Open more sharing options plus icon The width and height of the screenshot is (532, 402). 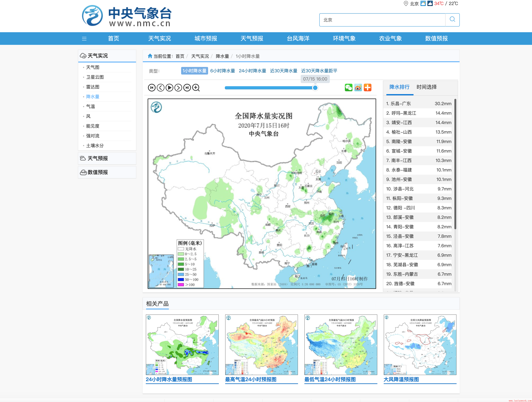tap(367, 87)
